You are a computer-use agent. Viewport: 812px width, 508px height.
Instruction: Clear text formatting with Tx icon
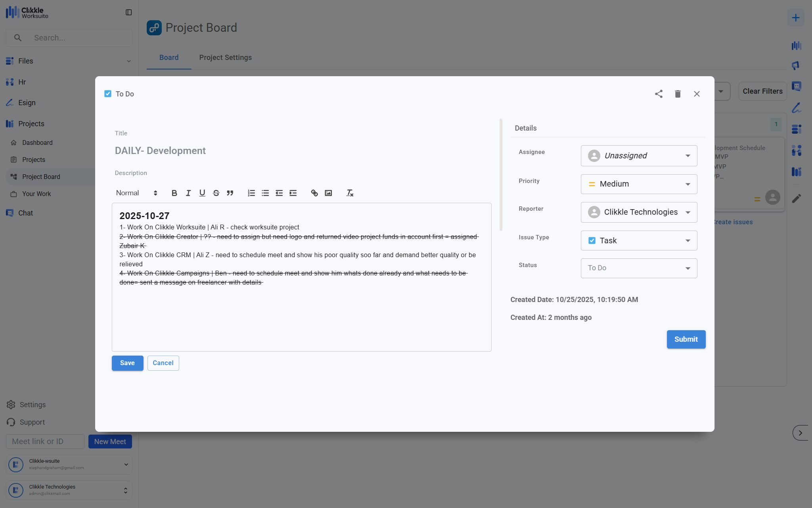350,193
